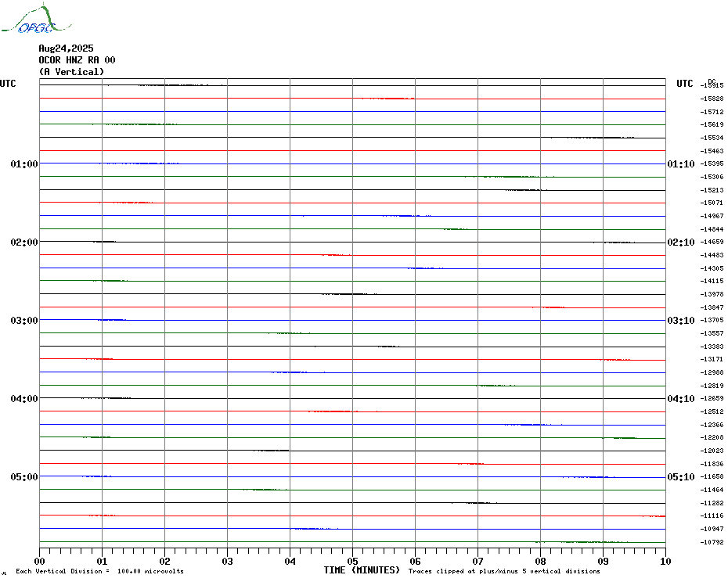Click minute tick label 09
Viewport: 728px width, 582px height.
(603, 561)
